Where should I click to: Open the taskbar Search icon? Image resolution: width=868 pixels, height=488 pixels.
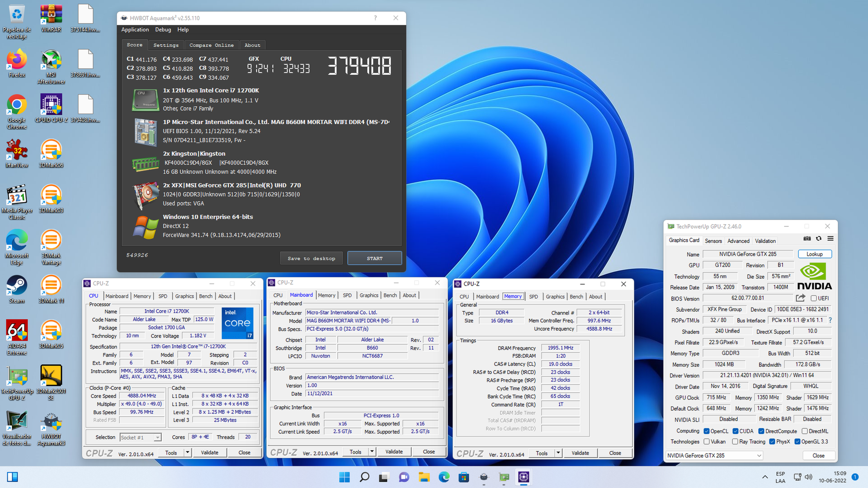pyautogui.click(x=364, y=477)
